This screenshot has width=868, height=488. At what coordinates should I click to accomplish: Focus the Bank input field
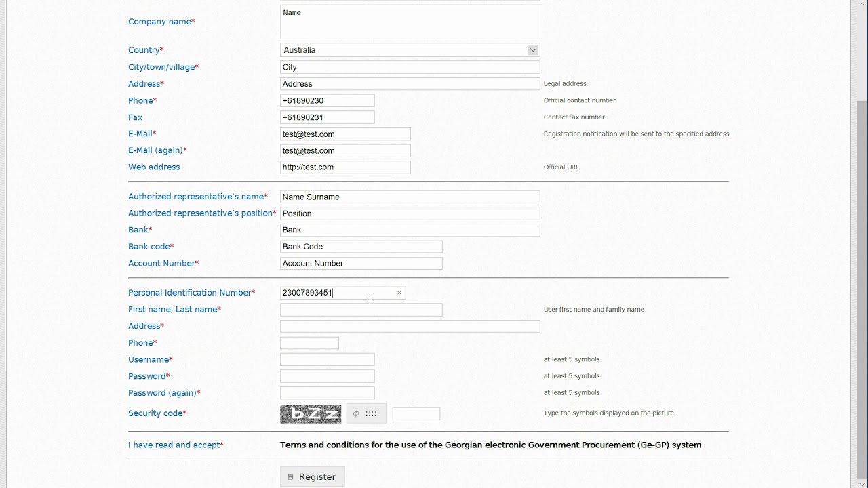coord(410,230)
